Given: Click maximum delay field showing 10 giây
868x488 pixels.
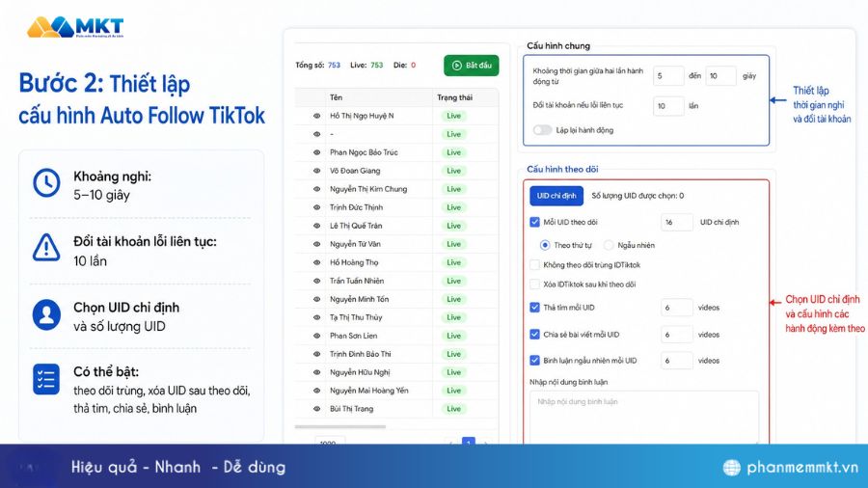Looking at the screenshot, I should tap(720, 76).
